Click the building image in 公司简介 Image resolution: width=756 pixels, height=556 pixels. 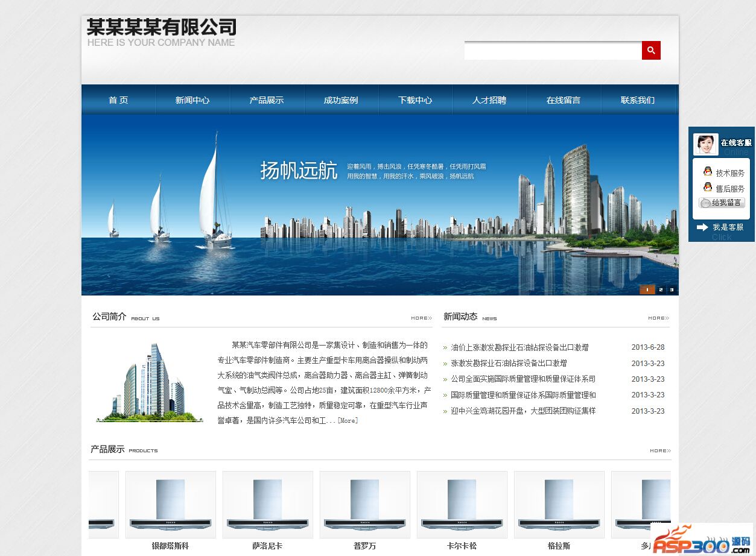[x=150, y=383]
